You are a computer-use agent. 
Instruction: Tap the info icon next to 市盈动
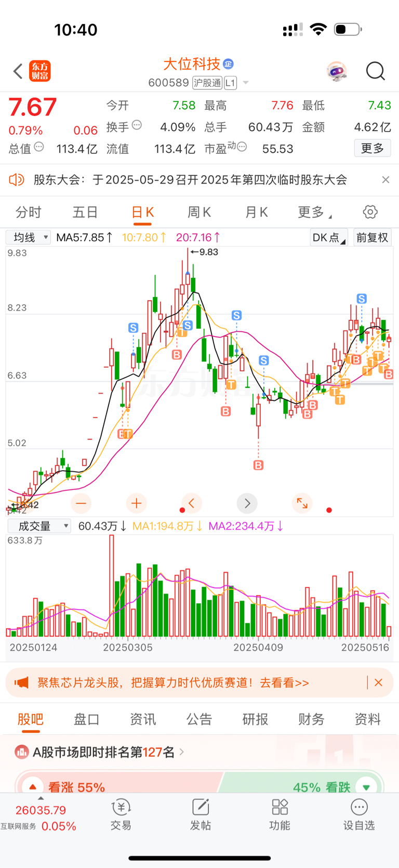pyautogui.click(x=242, y=147)
